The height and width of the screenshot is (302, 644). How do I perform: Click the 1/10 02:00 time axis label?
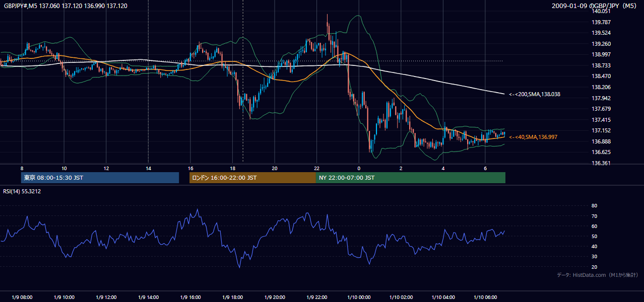click(401, 297)
